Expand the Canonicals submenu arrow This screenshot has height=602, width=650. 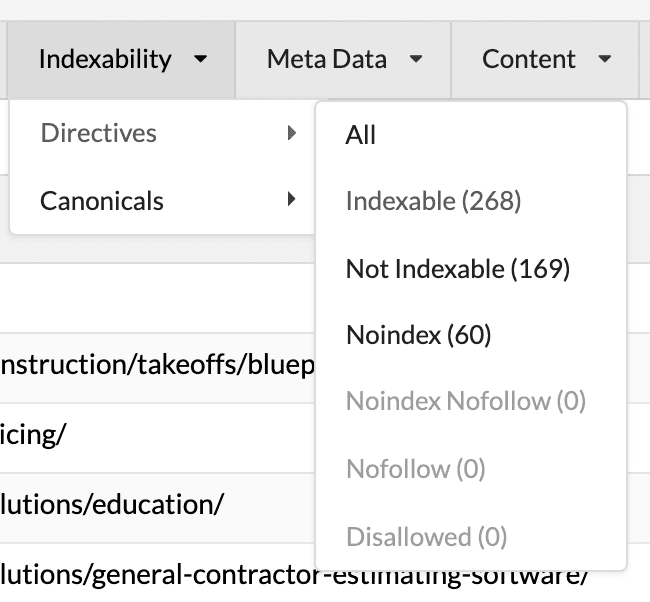point(291,200)
